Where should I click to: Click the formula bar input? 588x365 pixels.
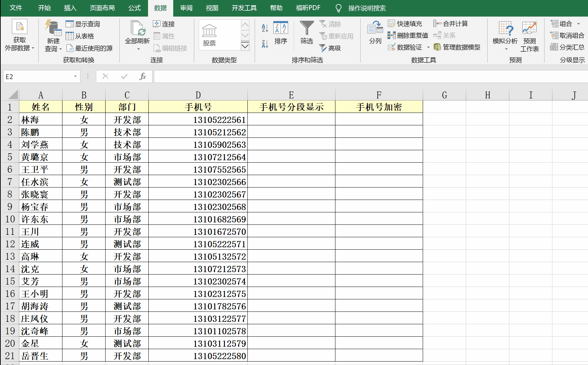tap(371, 76)
